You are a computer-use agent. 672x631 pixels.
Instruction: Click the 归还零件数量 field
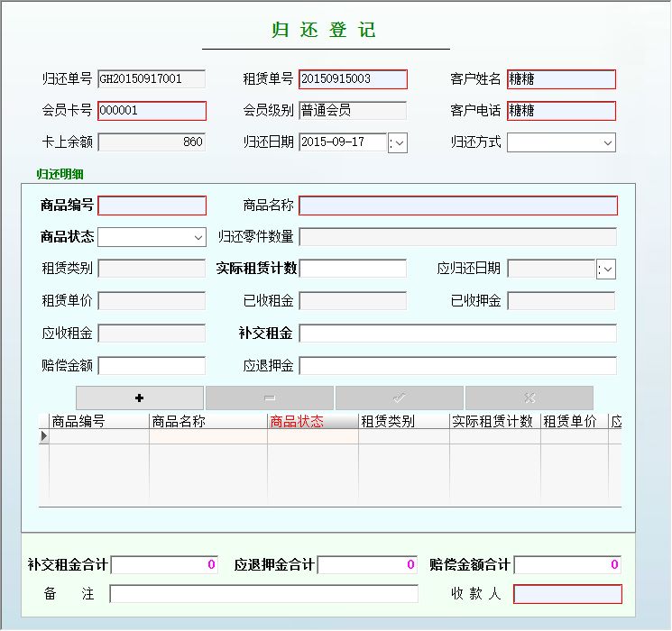(x=457, y=237)
